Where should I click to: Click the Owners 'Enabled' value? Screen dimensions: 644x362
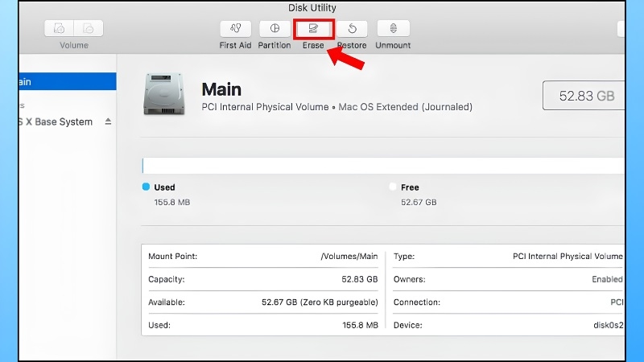607,279
